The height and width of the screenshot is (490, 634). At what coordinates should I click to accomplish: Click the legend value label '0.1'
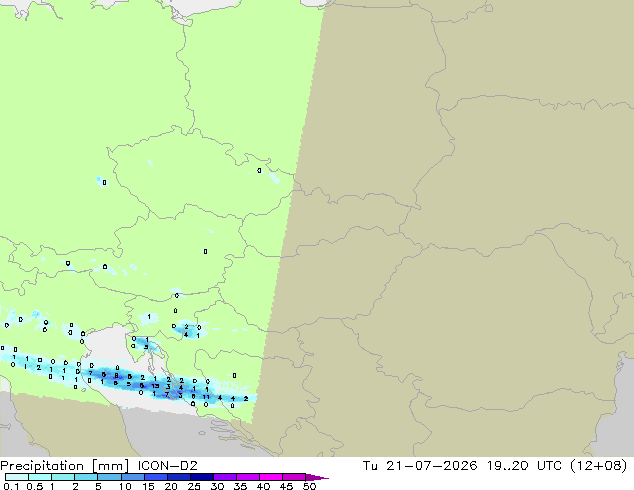[11, 486]
